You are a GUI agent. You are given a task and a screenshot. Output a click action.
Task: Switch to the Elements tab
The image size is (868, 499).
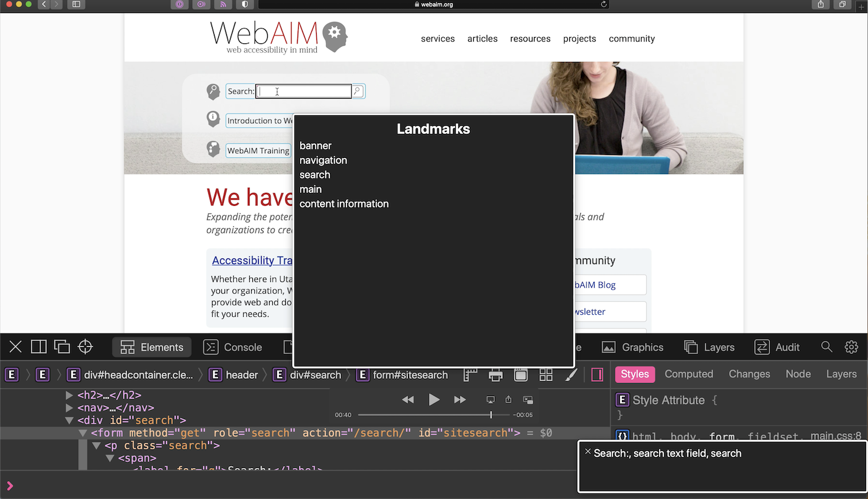pos(152,347)
